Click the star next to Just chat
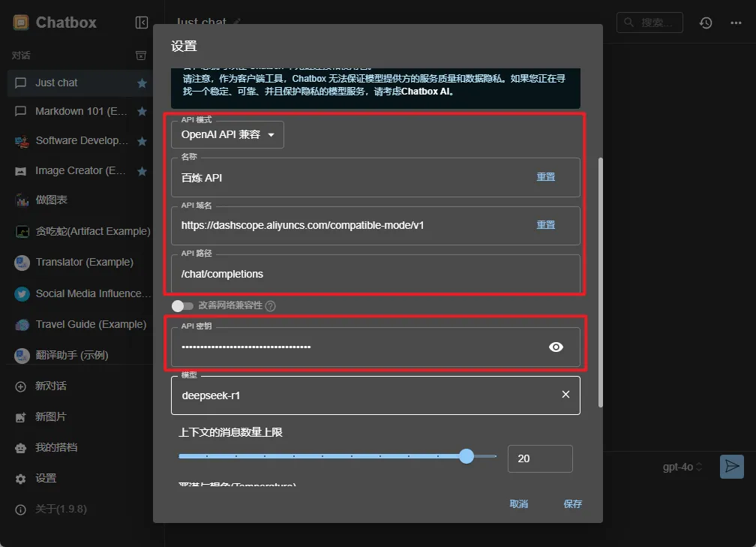The image size is (756, 547). (142, 83)
